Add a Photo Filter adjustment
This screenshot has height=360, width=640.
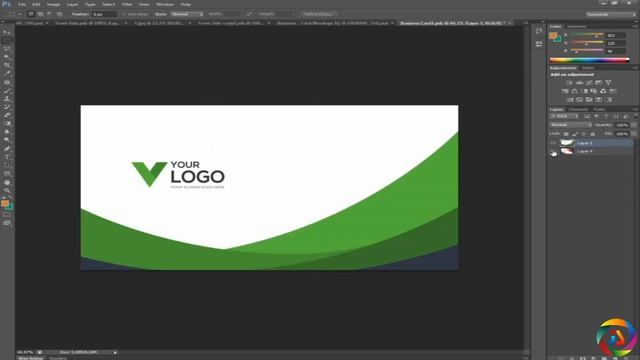[594, 91]
